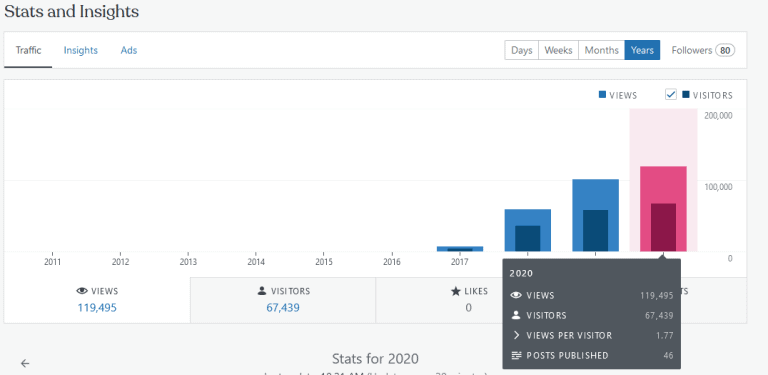The height and width of the screenshot is (375, 768).
Task: Click the chevron icon beside Views Per Visitor
Action: 516,335
